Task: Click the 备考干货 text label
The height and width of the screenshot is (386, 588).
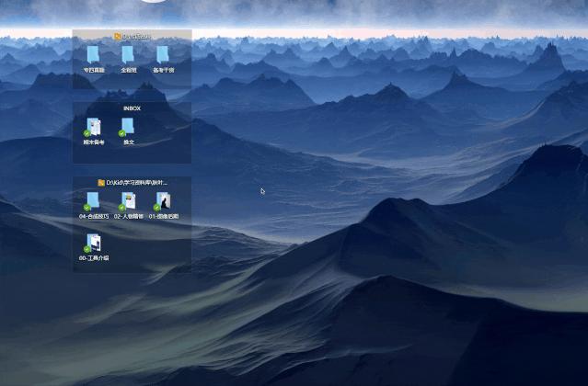Action: click(163, 70)
